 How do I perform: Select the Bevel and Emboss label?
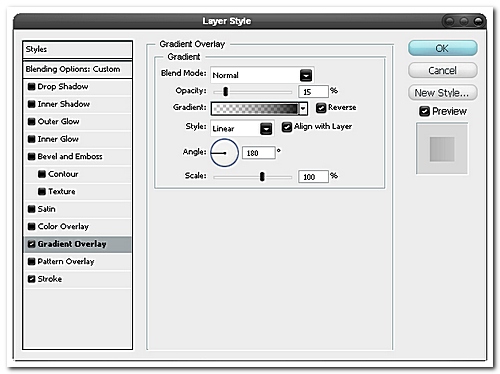point(70,156)
